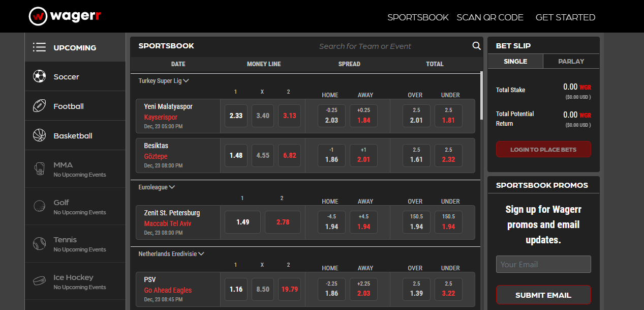Select away spread +2.25 at 2.03

pyautogui.click(x=363, y=289)
